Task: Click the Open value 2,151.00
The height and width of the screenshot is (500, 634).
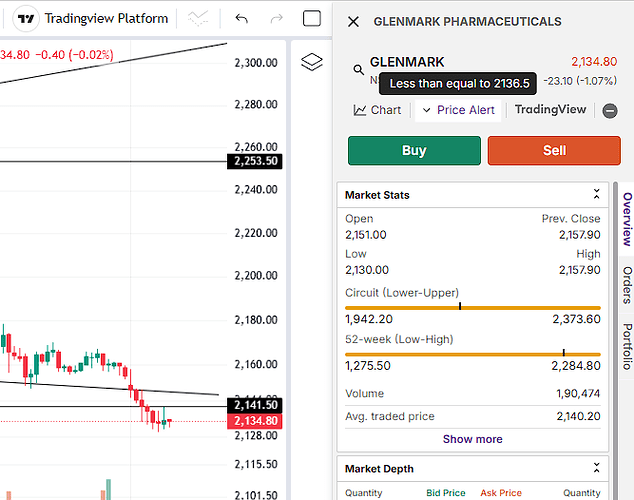Action: [366, 235]
